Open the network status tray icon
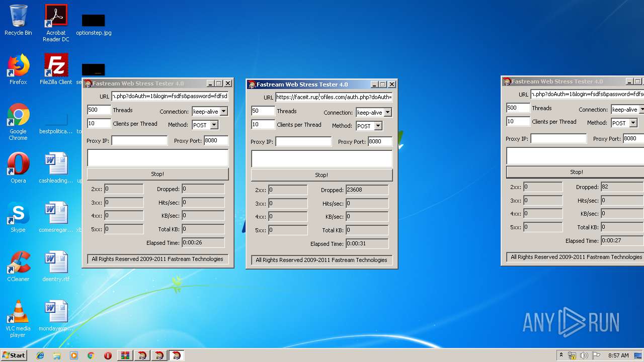This screenshot has height=362, width=644. coord(572,355)
